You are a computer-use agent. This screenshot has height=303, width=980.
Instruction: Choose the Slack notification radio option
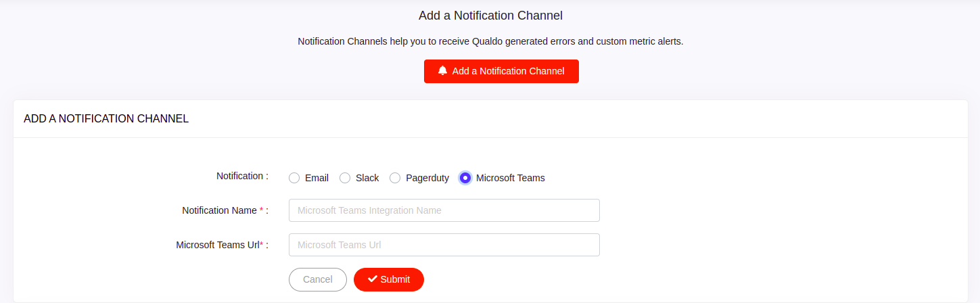[345, 178]
